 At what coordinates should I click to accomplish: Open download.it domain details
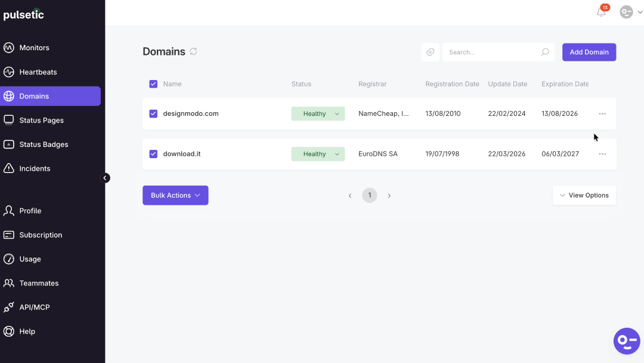[181, 154]
